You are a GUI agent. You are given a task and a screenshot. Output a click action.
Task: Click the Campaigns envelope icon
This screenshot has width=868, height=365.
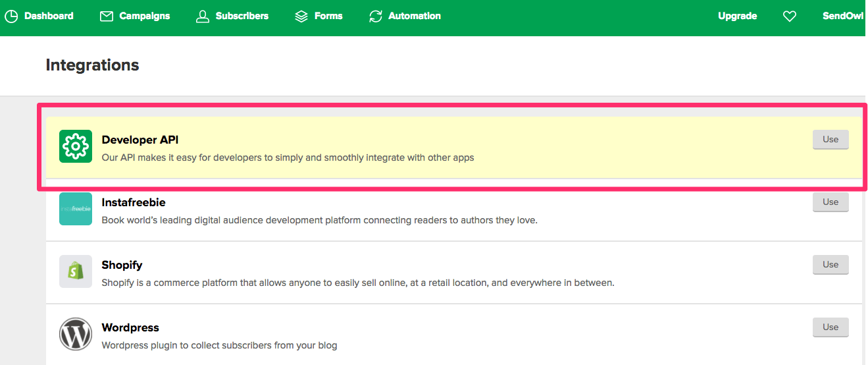107,16
